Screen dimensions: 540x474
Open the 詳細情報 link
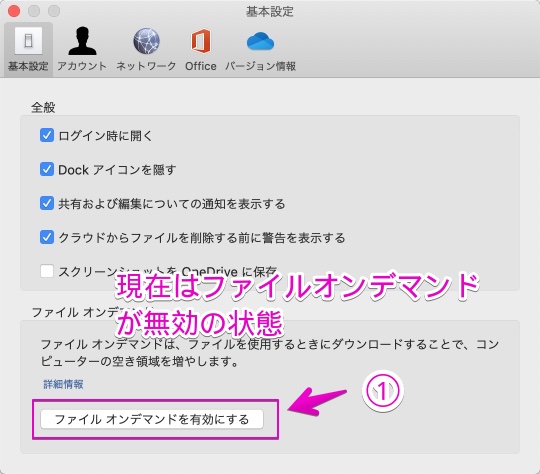tap(63, 384)
